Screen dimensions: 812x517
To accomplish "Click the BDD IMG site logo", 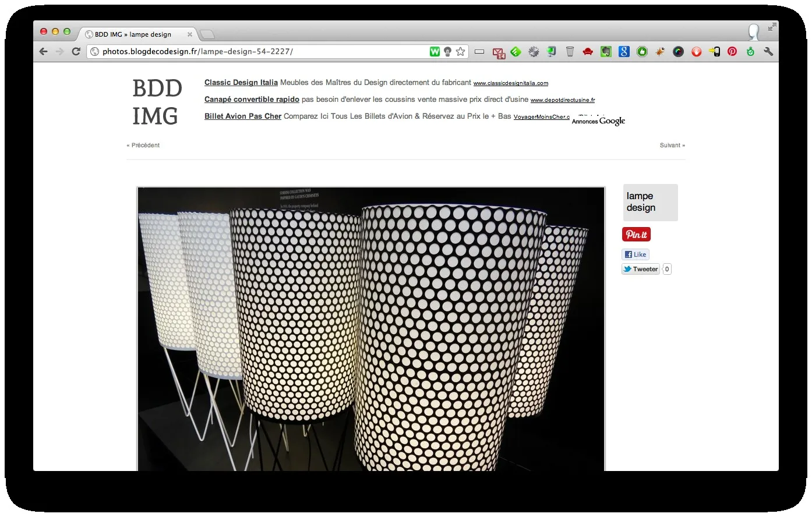I will pos(157,102).
